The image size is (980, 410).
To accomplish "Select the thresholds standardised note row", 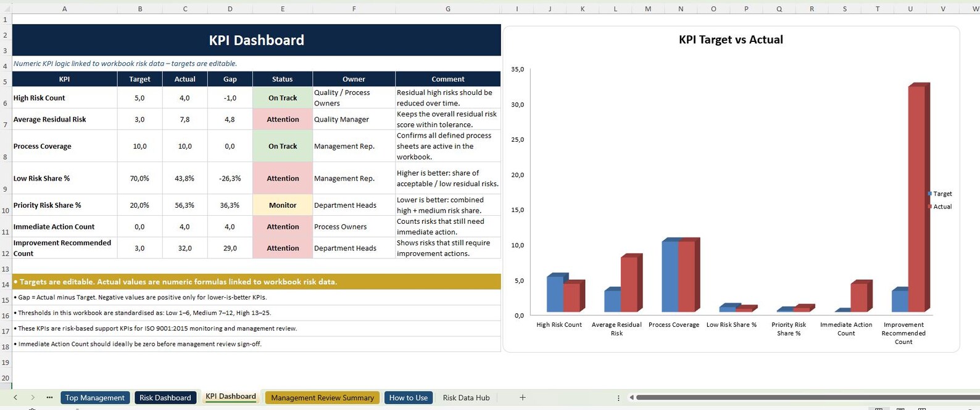I will (x=257, y=313).
